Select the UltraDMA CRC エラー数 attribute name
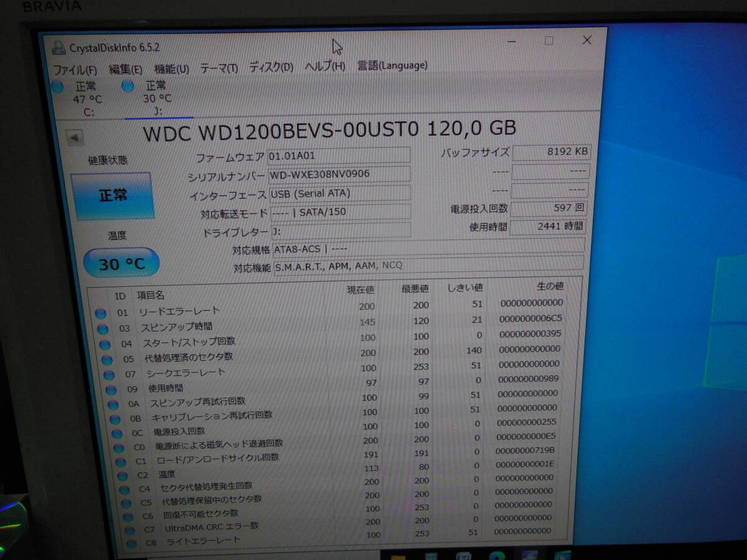Viewport: 747px width, 560px height. pos(212,528)
